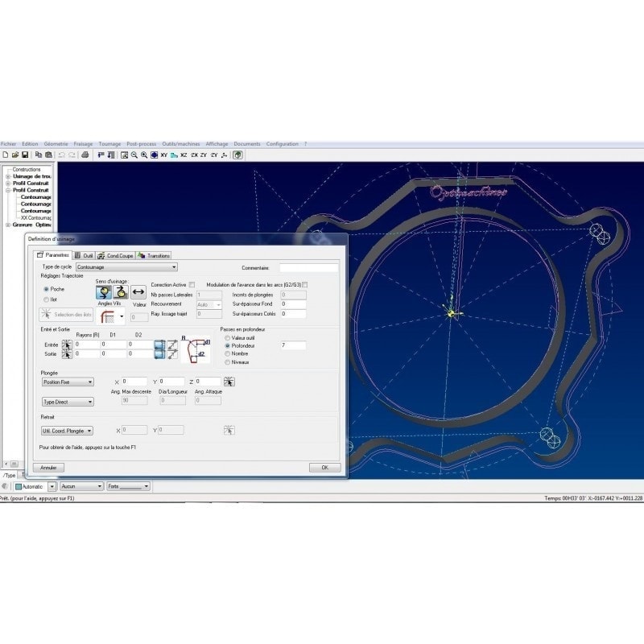Click the Redo arrow icon

point(72,155)
